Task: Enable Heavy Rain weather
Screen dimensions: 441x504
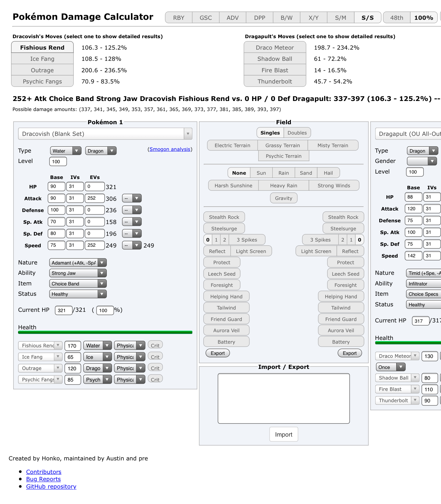Action: point(284,186)
